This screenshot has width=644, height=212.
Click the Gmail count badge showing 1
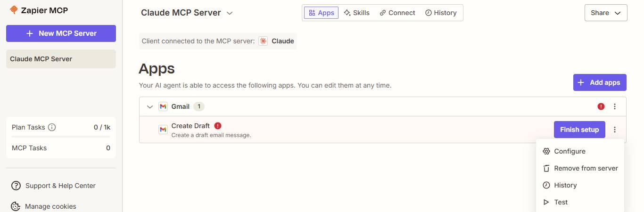tap(199, 106)
